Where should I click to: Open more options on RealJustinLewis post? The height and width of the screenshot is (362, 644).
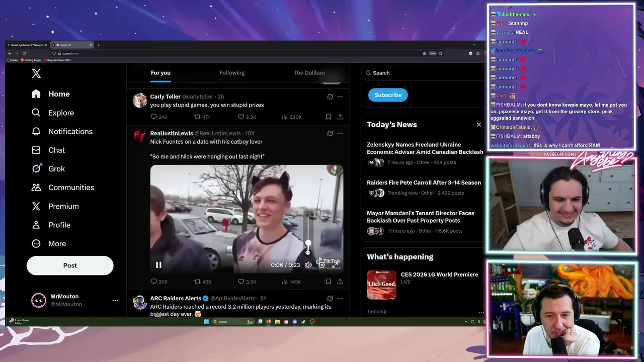point(340,133)
